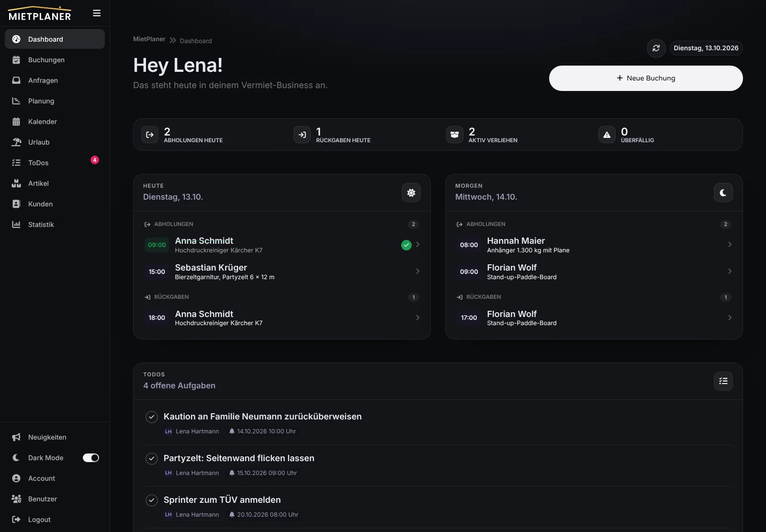Image resolution: width=766 pixels, height=532 pixels.
Task: Click the Rückgaben count badge under Morgen
Action: 726,297
